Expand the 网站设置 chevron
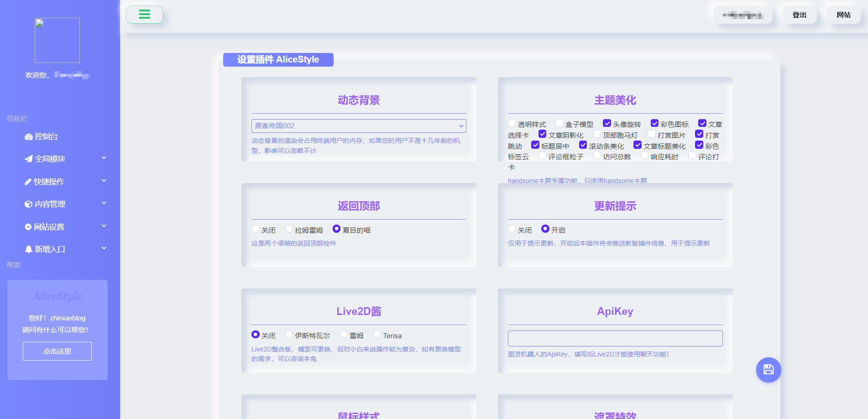 (104, 226)
